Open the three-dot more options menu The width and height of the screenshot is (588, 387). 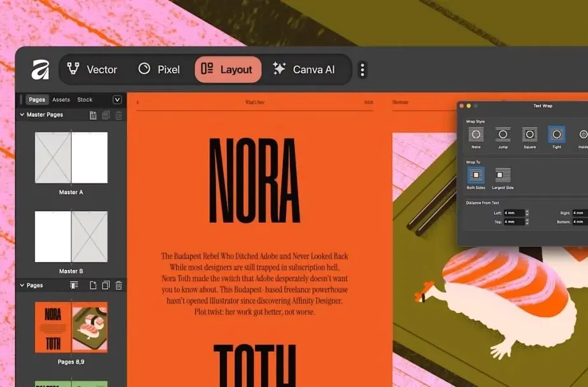(x=362, y=69)
